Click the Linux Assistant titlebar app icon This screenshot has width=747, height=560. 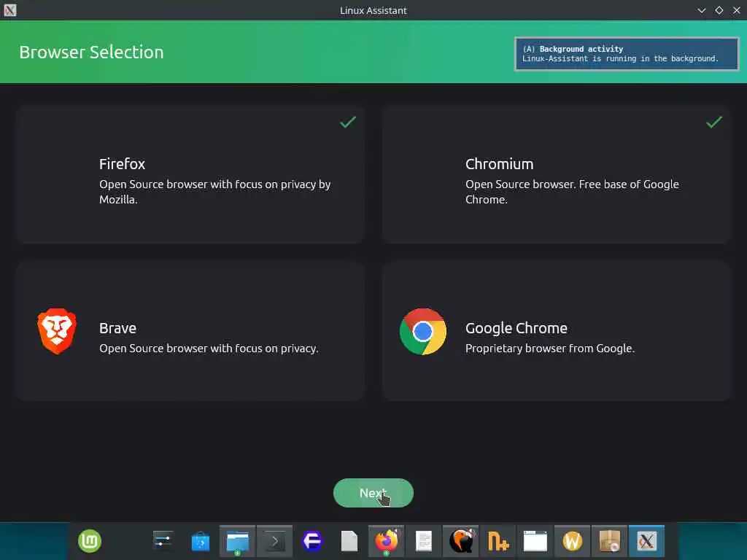pyautogui.click(x=10, y=10)
